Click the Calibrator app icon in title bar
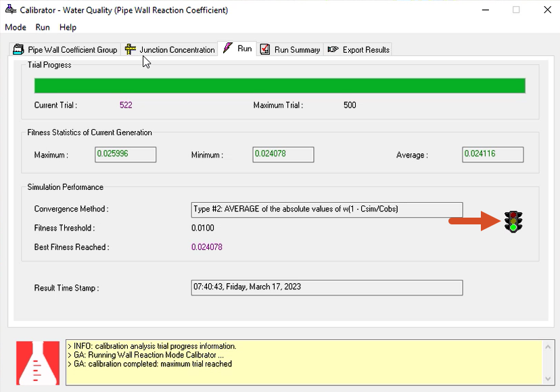This screenshot has height=392, width=560. (x=11, y=9)
